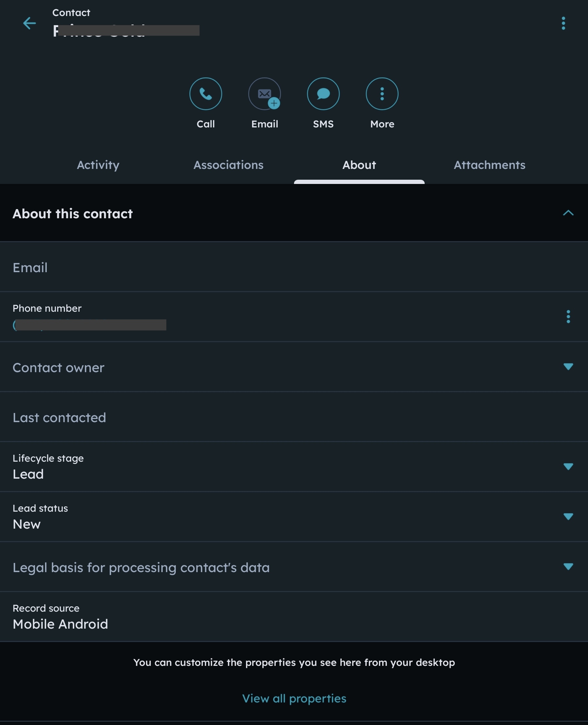This screenshot has width=588, height=725.
Task: Tap the Call phone icon
Action: tap(205, 94)
